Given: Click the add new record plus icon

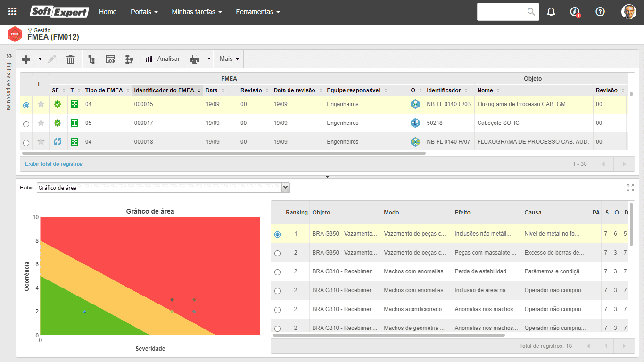Looking at the screenshot, I should (x=26, y=59).
